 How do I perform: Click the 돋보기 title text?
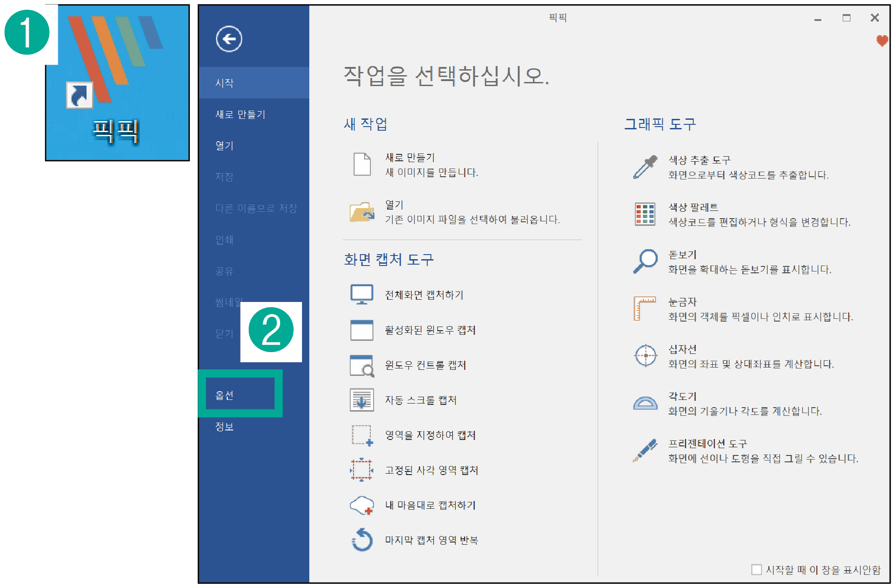coord(682,255)
